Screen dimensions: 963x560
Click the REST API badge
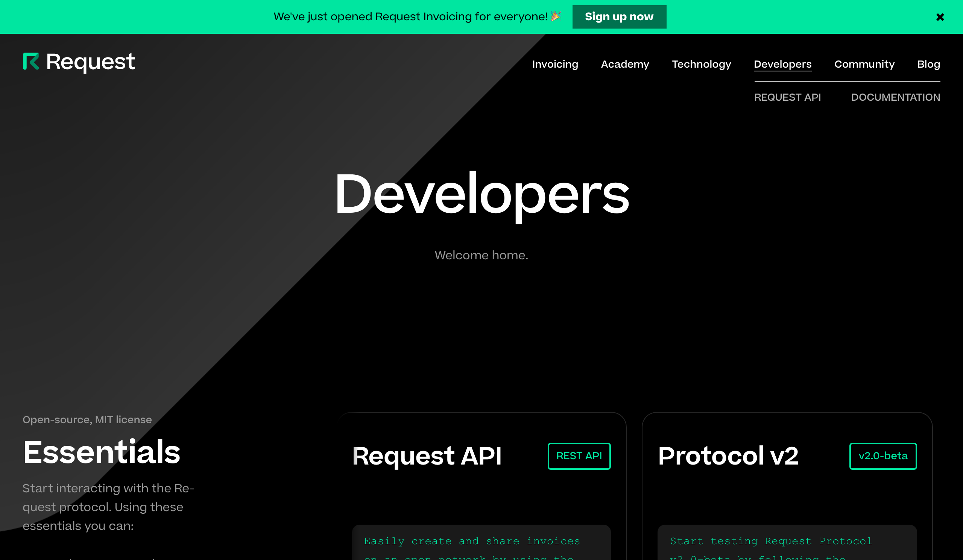(x=579, y=456)
